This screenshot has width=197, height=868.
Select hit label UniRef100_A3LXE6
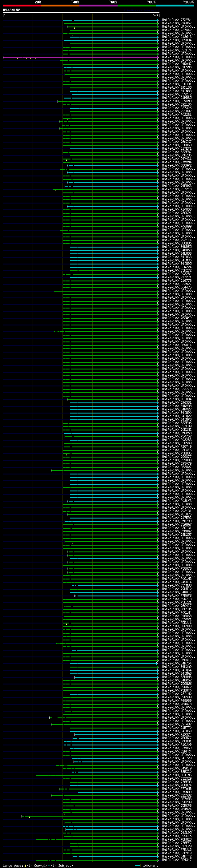click(x=177, y=450)
